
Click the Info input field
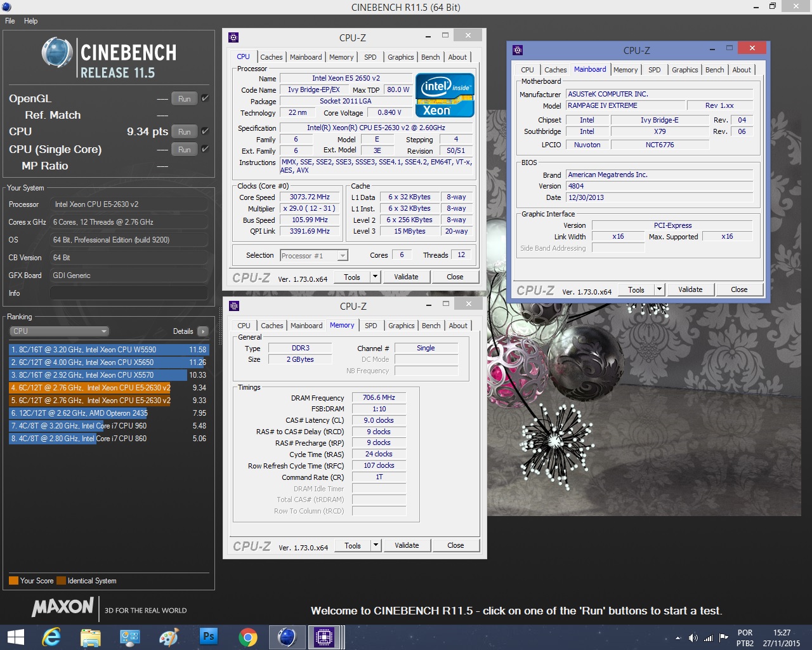pyautogui.click(x=129, y=293)
